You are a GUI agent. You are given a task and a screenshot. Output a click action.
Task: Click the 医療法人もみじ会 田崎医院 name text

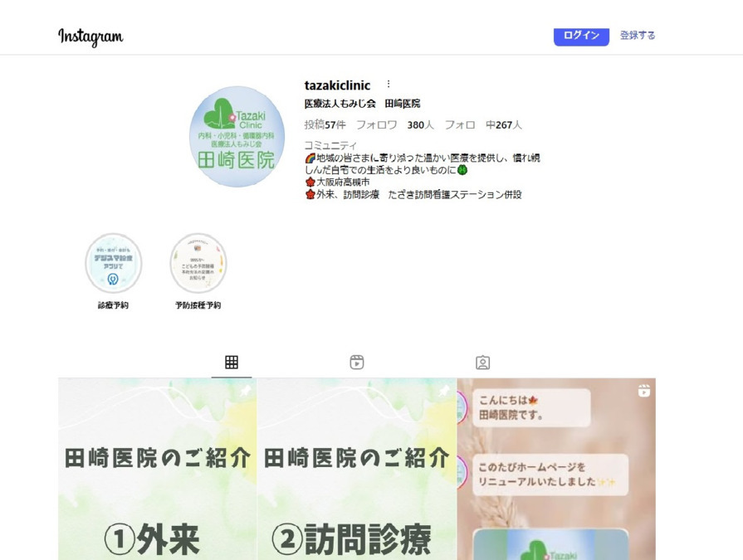pyautogui.click(x=362, y=104)
